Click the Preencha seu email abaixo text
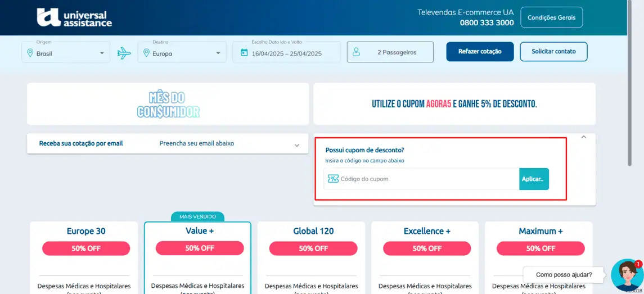This screenshot has height=294, width=644. tap(197, 143)
